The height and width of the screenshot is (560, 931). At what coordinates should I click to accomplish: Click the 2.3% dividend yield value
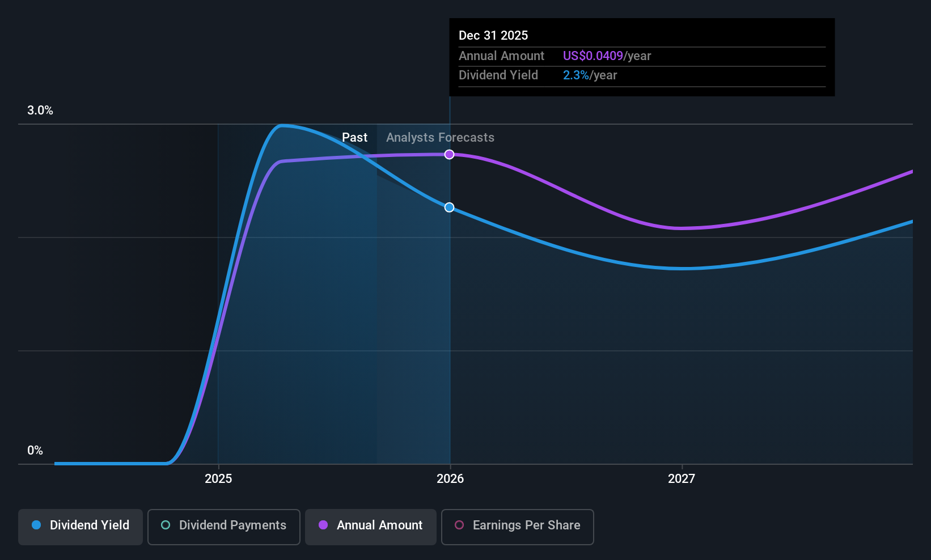[576, 75]
